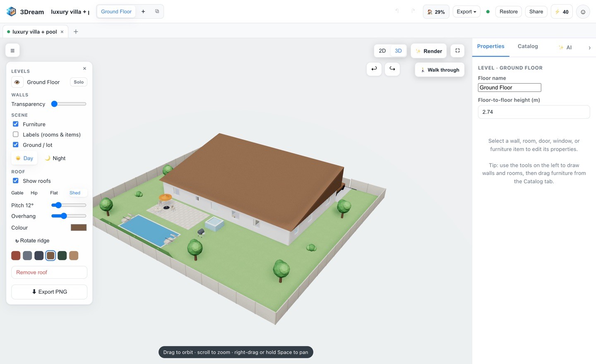The height and width of the screenshot is (364, 596).
Task: Click the Floor name input field
Action: coord(509,88)
